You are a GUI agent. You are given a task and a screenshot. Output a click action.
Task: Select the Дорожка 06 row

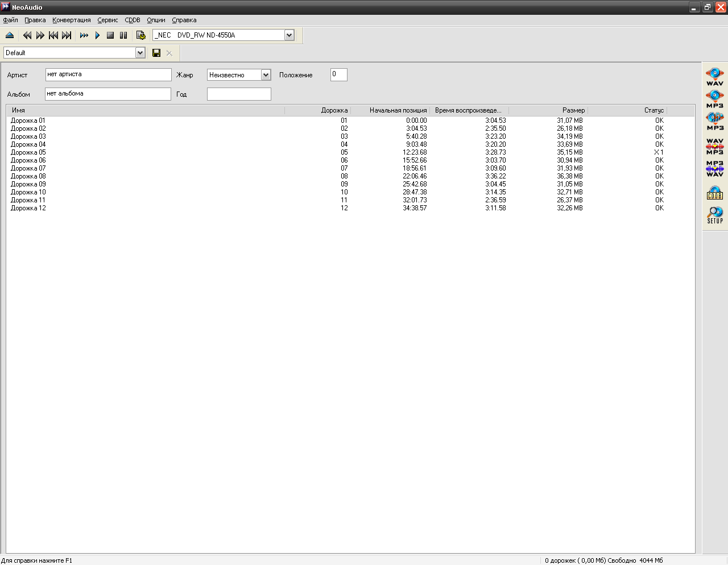coord(350,160)
